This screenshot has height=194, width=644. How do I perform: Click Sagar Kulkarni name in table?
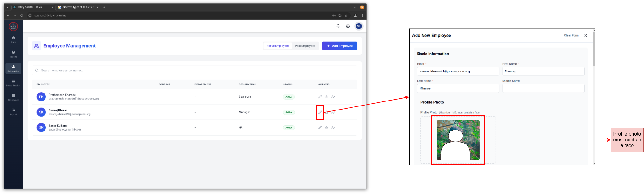[x=58, y=126]
